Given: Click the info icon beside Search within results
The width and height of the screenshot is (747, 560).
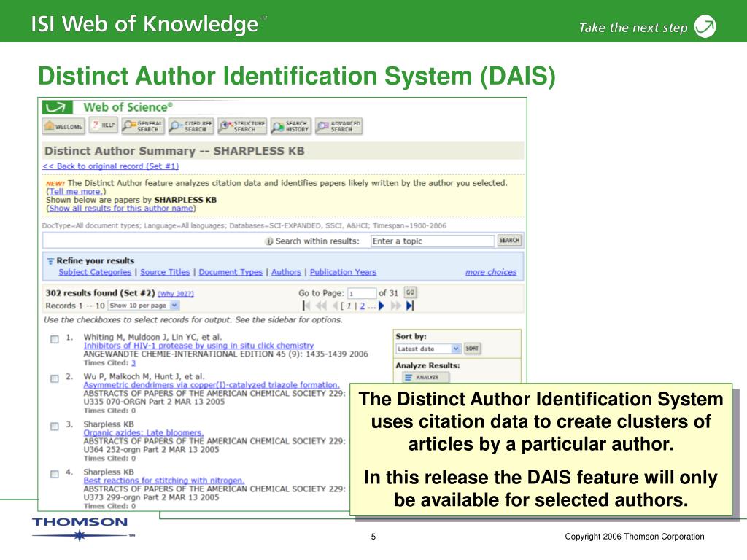Looking at the screenshot, I should click(x=269, y=241).
